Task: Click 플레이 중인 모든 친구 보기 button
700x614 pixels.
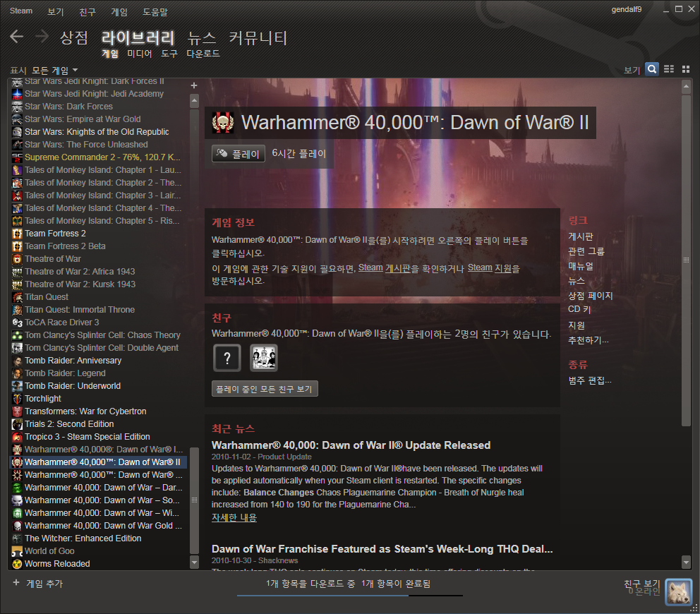Action: click(x=265, y=388)
